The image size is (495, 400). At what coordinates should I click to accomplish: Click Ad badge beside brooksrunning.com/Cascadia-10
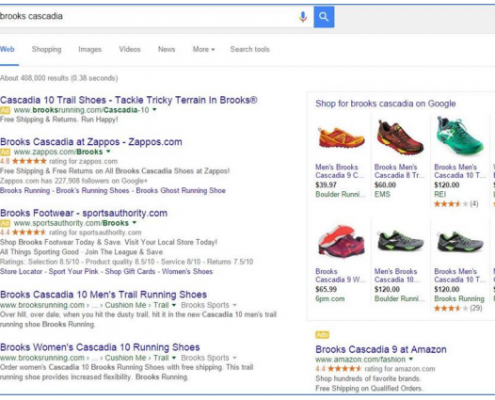(x=5, y=110)
